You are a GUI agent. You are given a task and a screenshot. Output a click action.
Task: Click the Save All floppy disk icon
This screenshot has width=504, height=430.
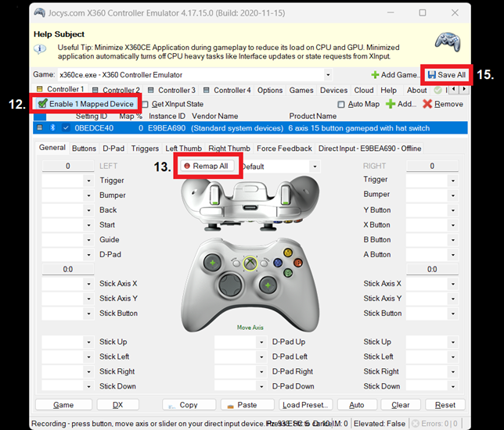coord(432,75)
